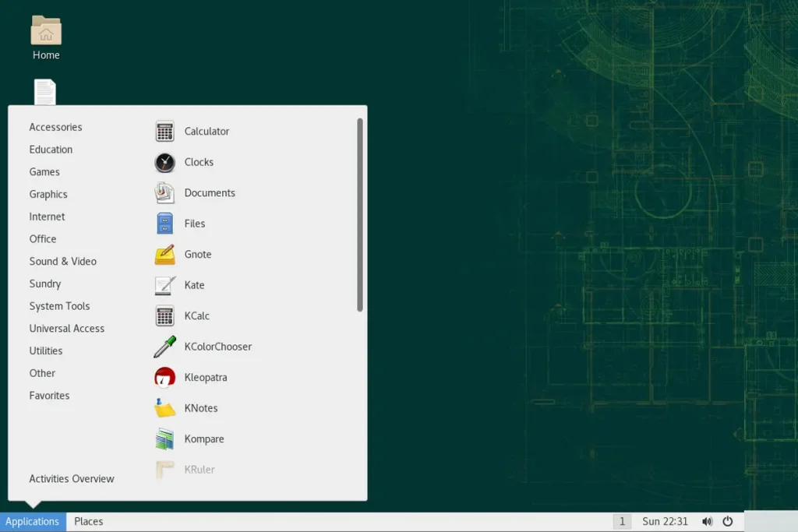
Task: Click the volume icon in the taskbar
Action: (708, 521)
